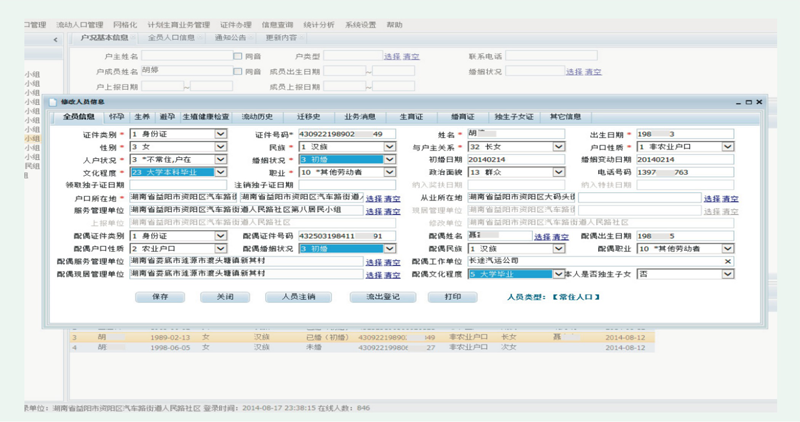800x422 pixels.
Task: Switch to the 怀孕 tab
Action: [116, 117]
